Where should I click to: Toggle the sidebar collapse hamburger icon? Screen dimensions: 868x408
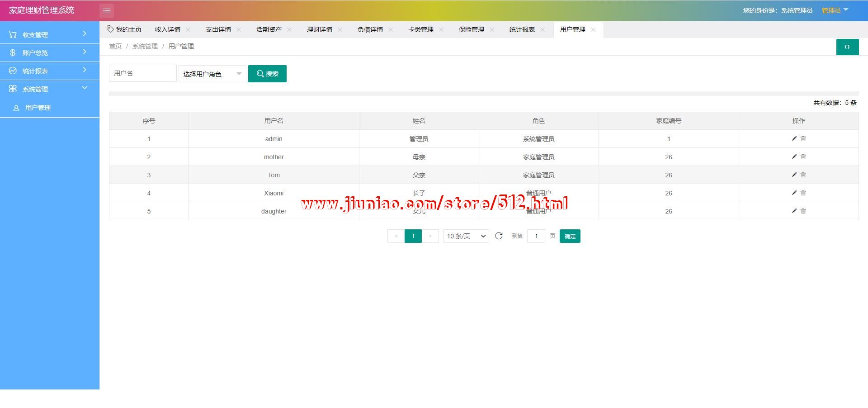(107, 11)
